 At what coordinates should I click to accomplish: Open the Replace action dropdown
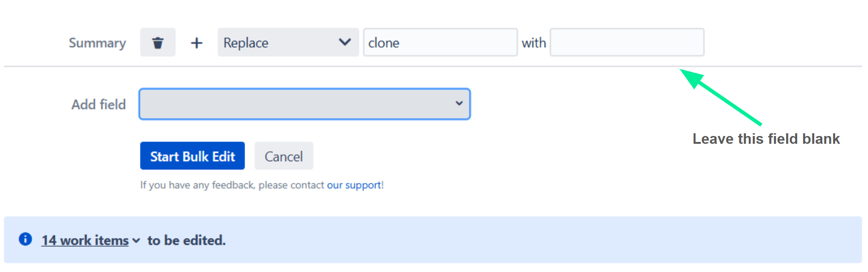(x=288, y=43)
